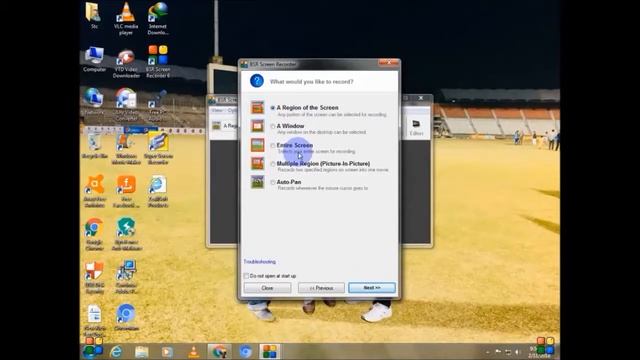Open the Internet Download Manager desktop shortcut

pyautogui.click(x=158, y=18)
